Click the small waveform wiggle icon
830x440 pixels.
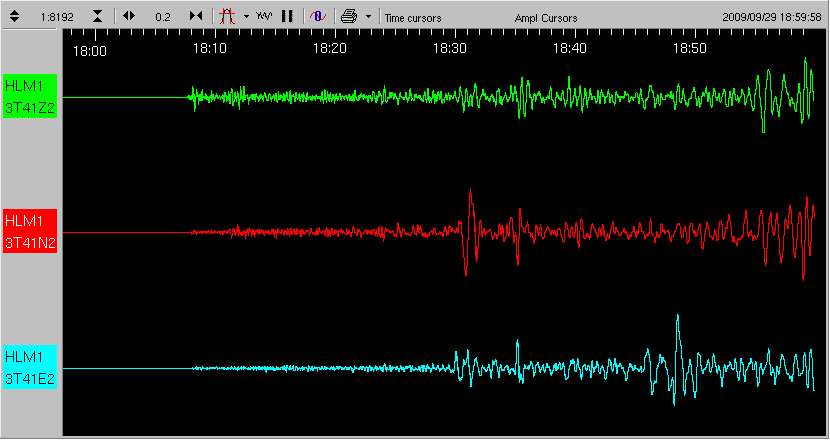pos(264,16)
